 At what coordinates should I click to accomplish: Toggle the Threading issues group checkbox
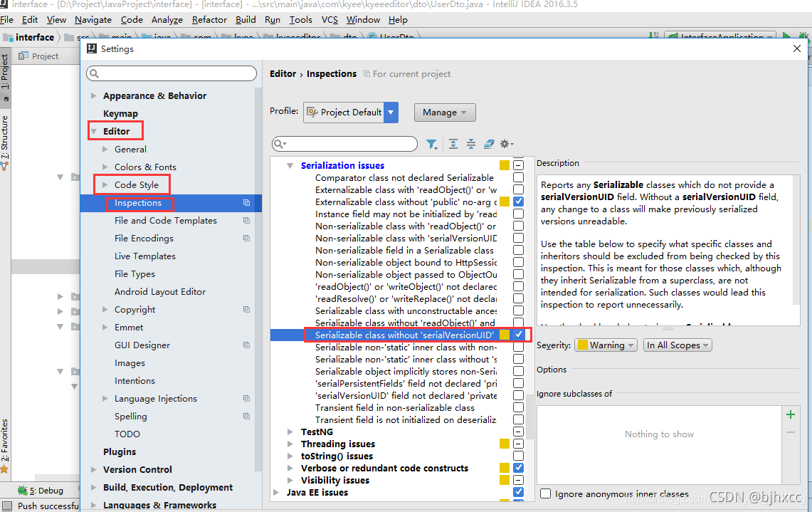(518, 444)
